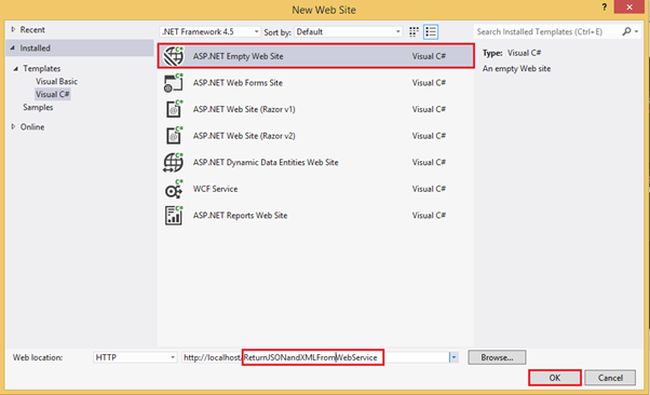The width and height of the screenshot is (650, 395).
Task: Click the ASP.NET Web Forms Site icon
Action: click(x=173, y=82)
